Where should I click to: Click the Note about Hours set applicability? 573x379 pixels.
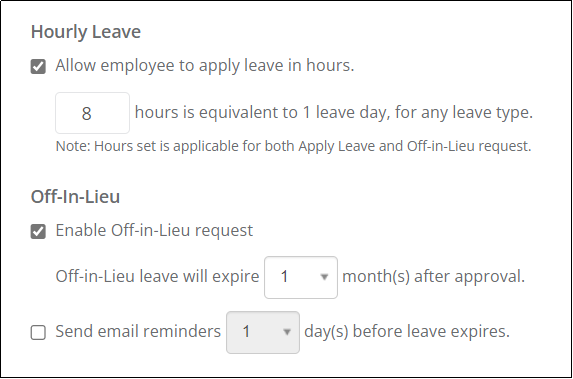[x=293, y=146]
